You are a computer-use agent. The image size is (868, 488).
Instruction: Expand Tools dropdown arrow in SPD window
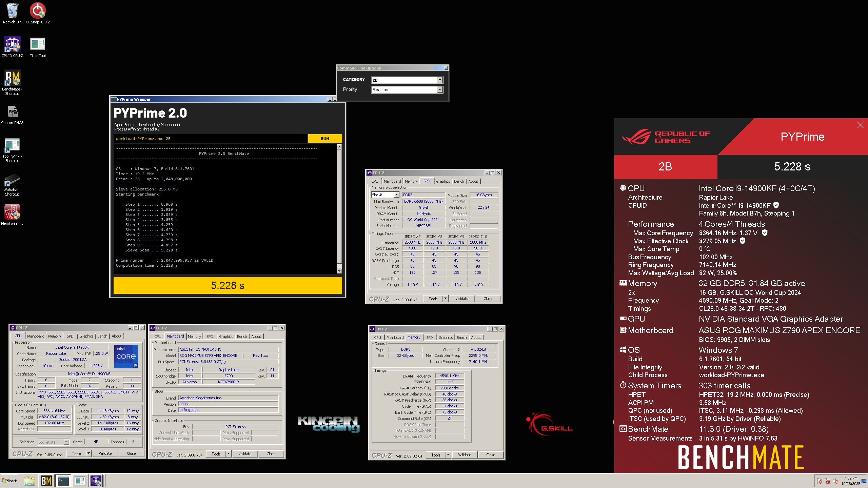(445, 299)
